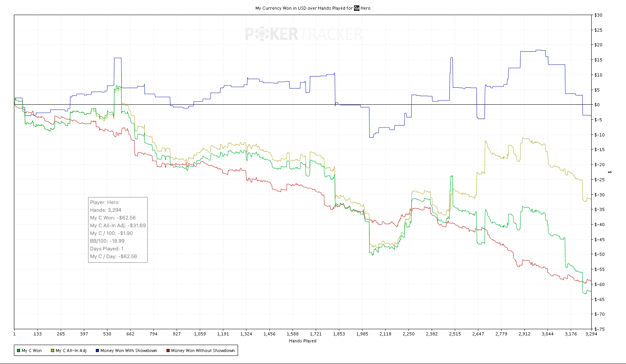Click the Player: Hero line in tooltip
The height and width of the screenshot is (364, 626).
click(x=104, y=202)
